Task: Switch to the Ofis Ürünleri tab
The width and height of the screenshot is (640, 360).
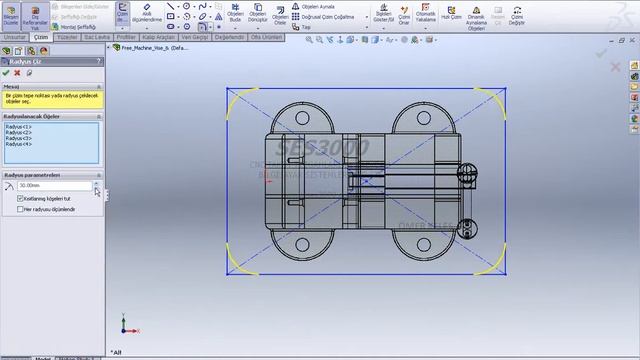Action: [x=267, y=37]
